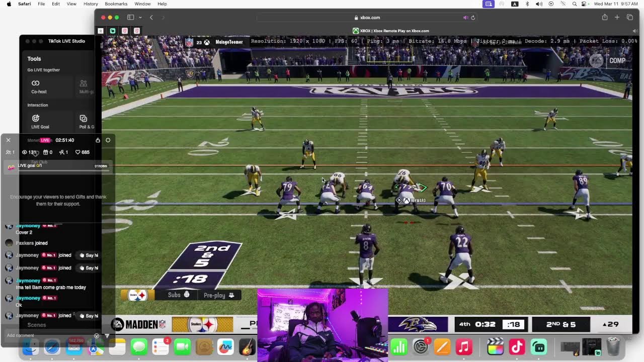The width and height of the screenshot is (644, 362).
Task: Click the Pre-play button in Madden
Action: (219, 295)
